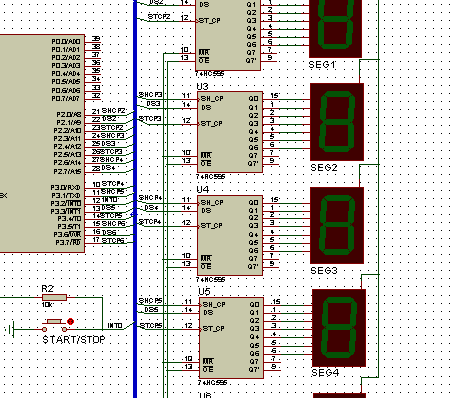Toggle the START/STOP push button switch
This screenshot has height=398, width=454.
[x=54, y=326]
